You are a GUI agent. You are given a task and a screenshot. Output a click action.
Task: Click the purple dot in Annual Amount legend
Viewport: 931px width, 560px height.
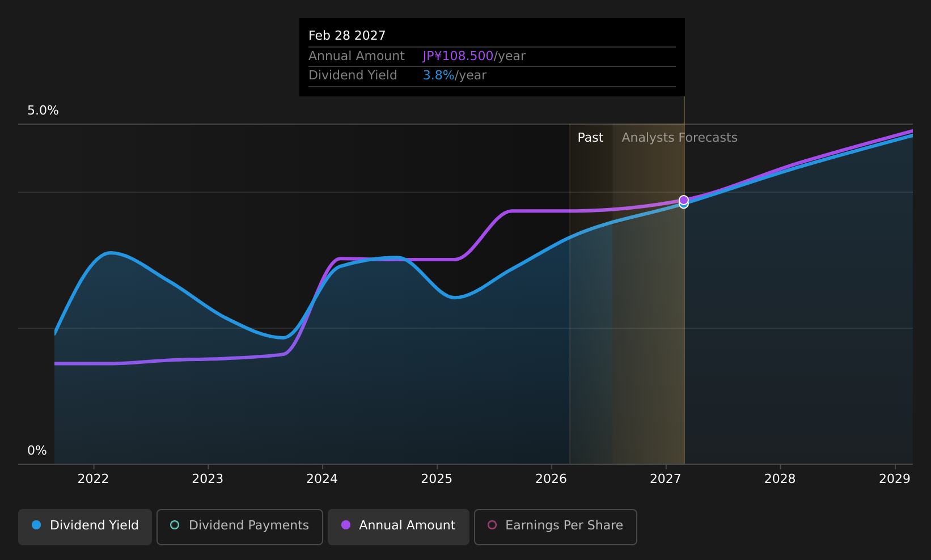point(346,525)
